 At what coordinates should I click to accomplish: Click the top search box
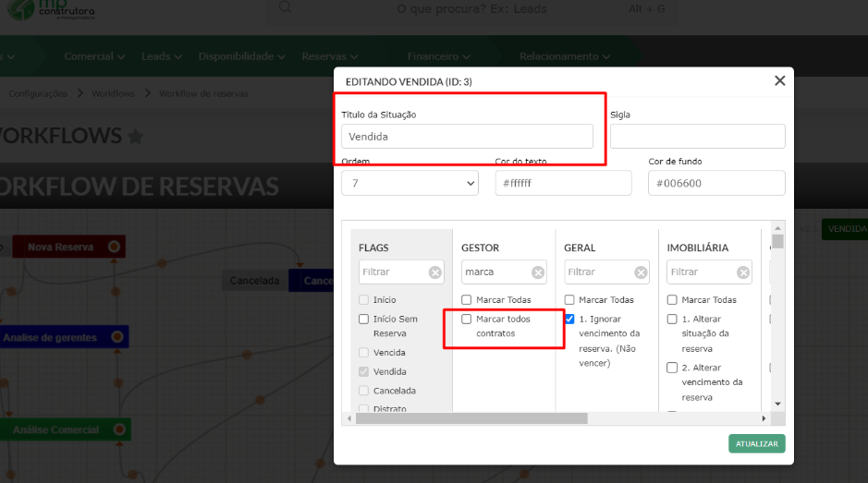471,9
